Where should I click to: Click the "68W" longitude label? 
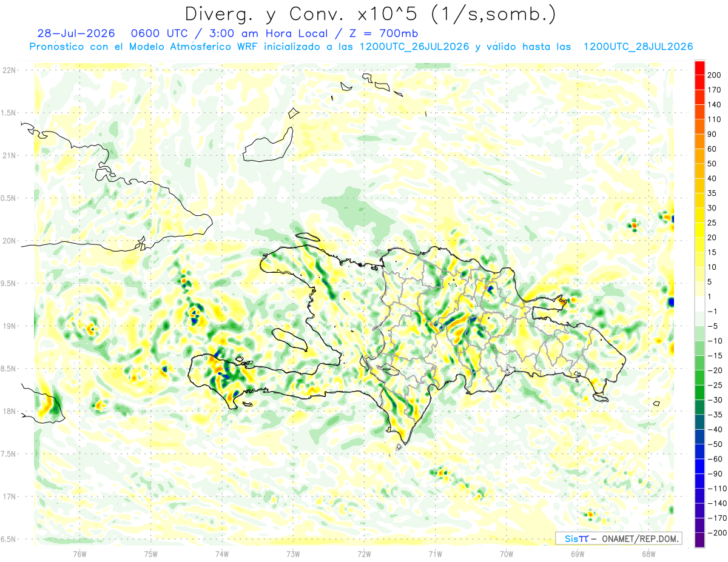coord(649,554)
